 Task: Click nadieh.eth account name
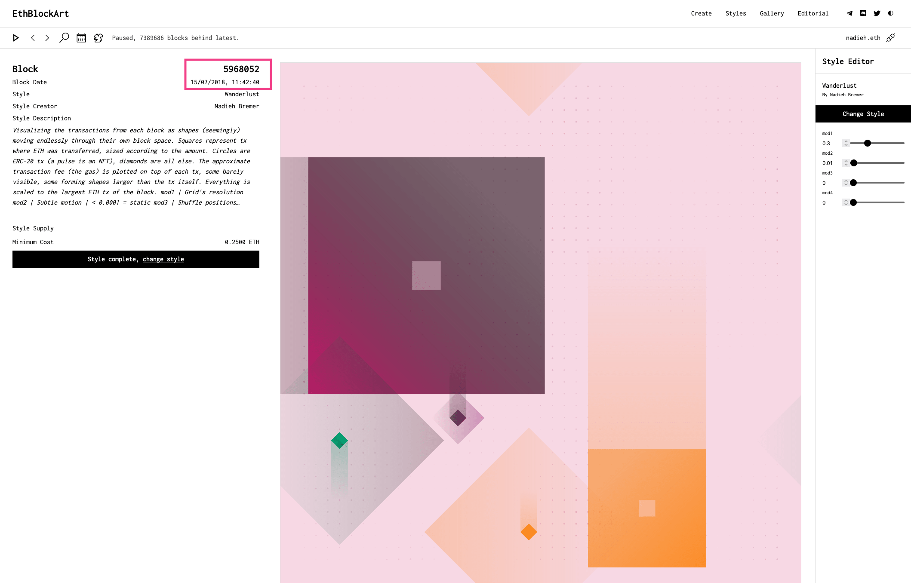(863, 38)
